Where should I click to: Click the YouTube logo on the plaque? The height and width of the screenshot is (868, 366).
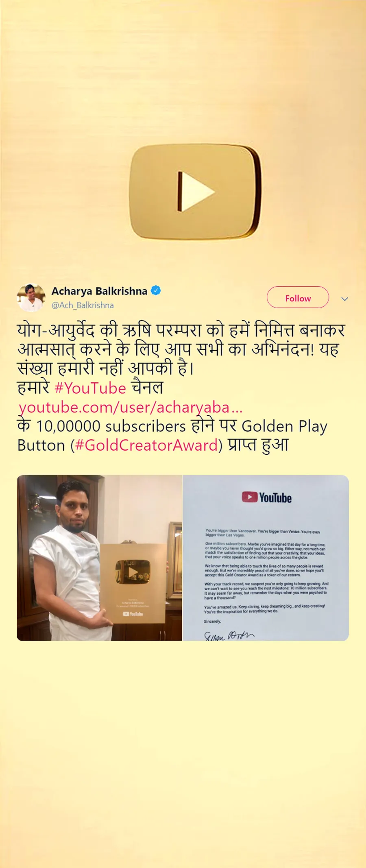click(x=133, y=614)
